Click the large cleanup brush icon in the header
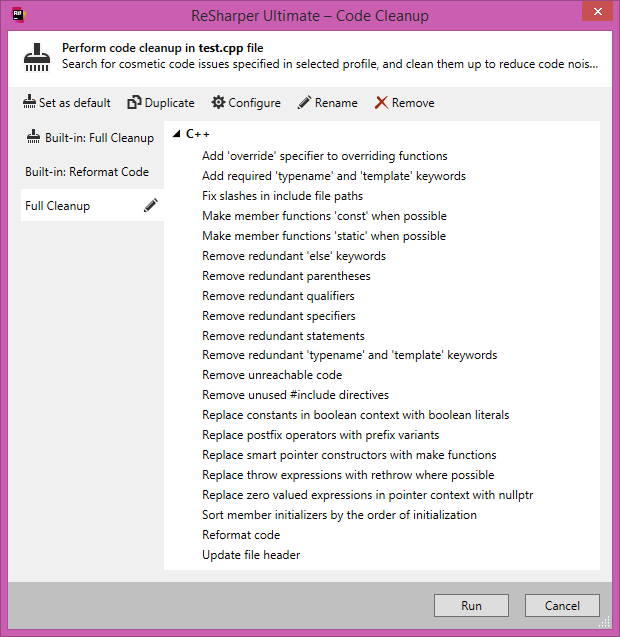Image resolution: width=620 pixels, height=637 pixels. [37, 57]
